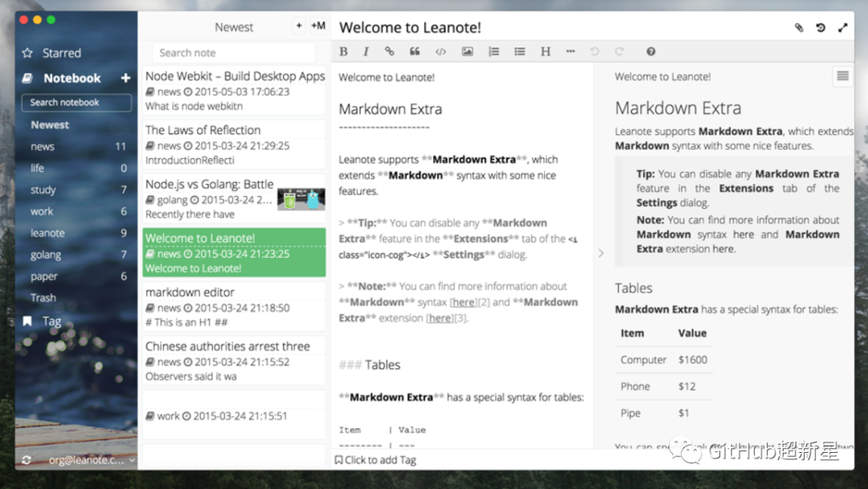
Task: Click the Node.js vs Golang note thumbnail
Action: (301, 199)
